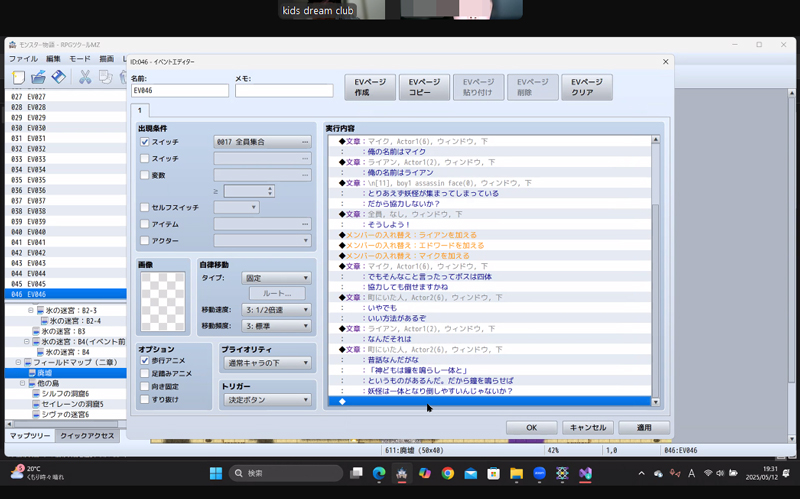This screenshot has width=800, height=499.
Task: Open Task View on the taskbar
Action: (x=356, y=473)
